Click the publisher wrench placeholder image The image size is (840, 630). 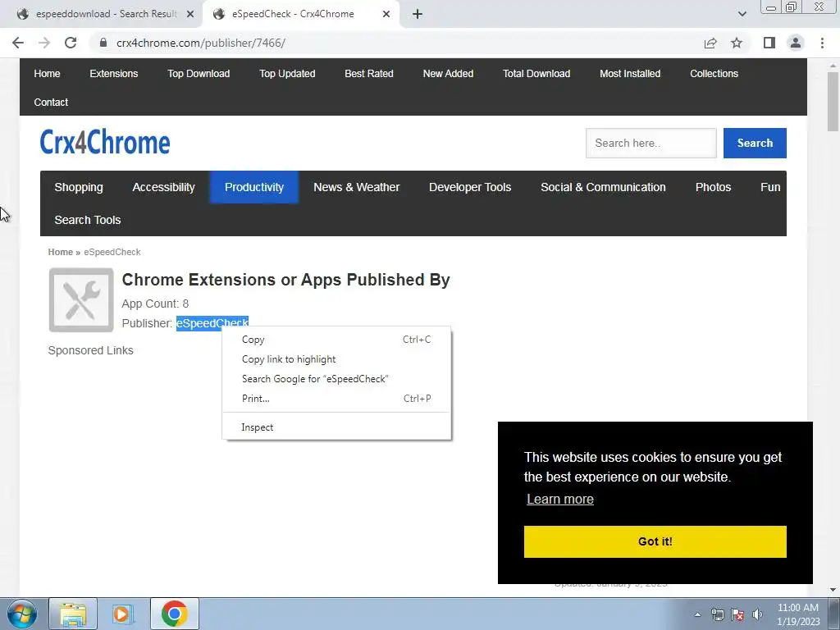pyautogui.click(x=81, y=300)
